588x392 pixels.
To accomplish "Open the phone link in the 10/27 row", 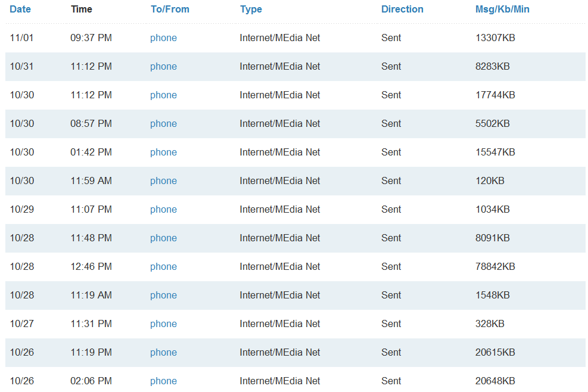I will pos(163,324).
